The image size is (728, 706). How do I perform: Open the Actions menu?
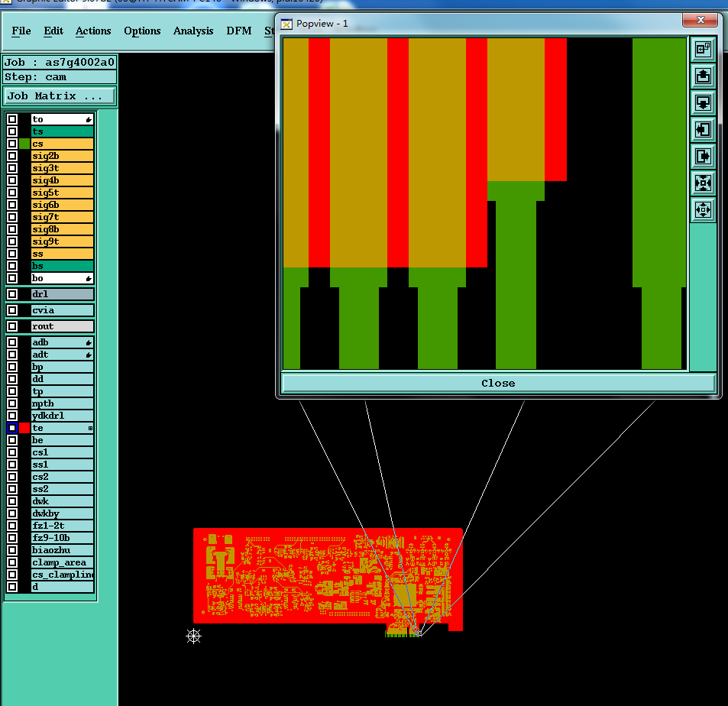tap(93, 31)
